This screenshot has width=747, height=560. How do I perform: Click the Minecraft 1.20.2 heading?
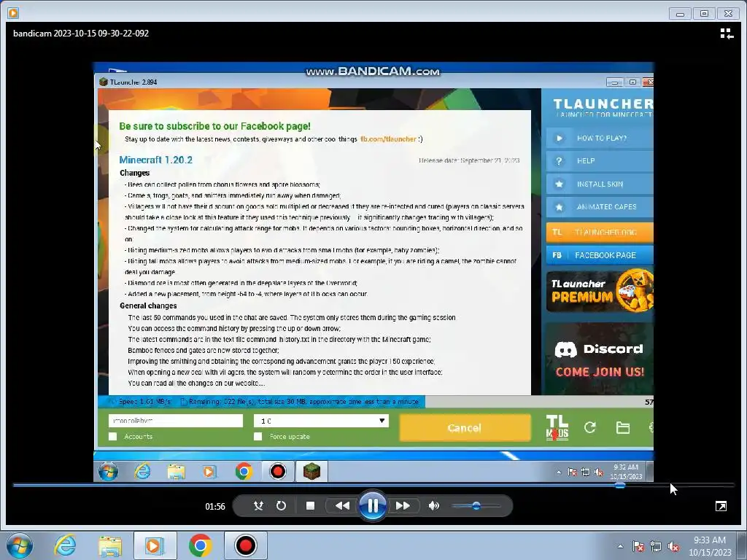(x=156, y=160)
